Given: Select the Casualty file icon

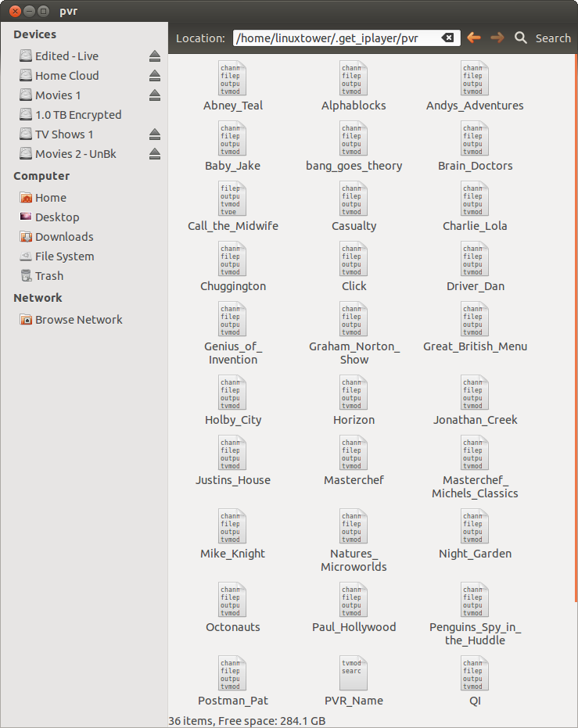Looking at the screenshot, I should tap(354, 199).
